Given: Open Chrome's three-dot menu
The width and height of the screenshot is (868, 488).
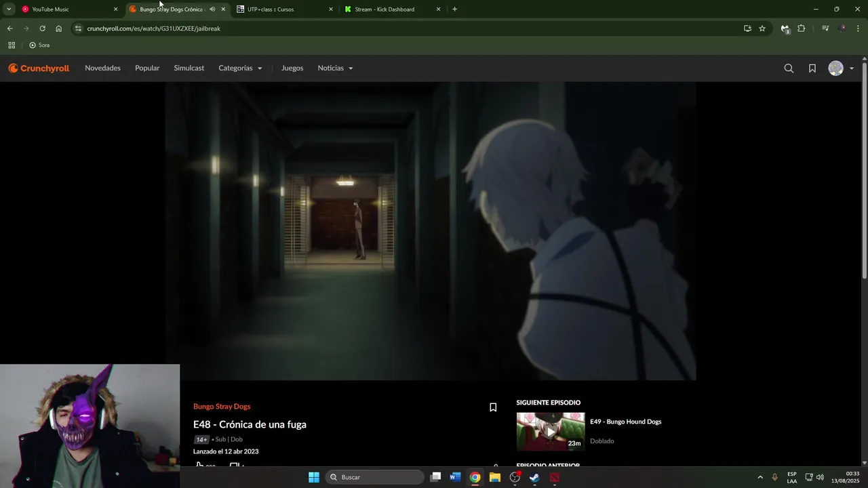Looking at the screenshot, I should point(859,28).
